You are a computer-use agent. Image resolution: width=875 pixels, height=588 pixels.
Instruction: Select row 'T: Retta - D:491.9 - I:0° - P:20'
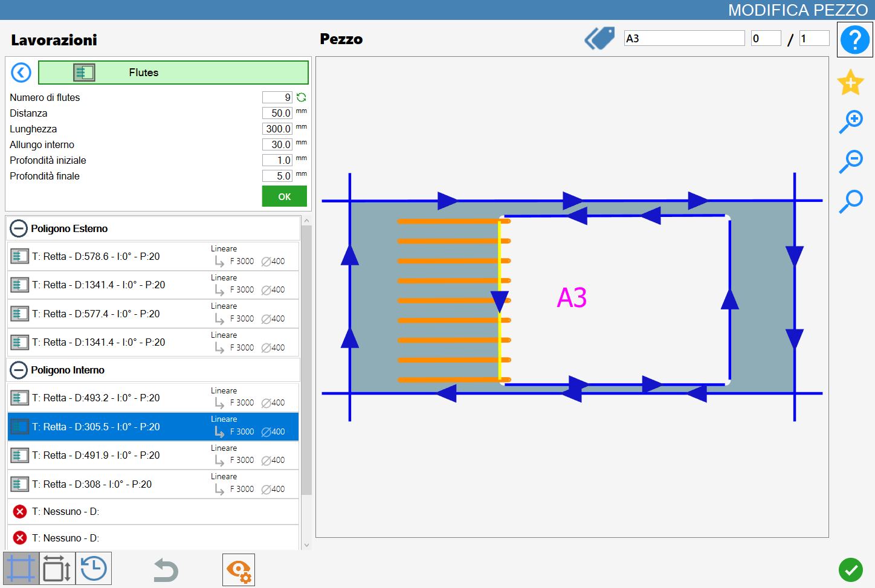coord(153,455)
